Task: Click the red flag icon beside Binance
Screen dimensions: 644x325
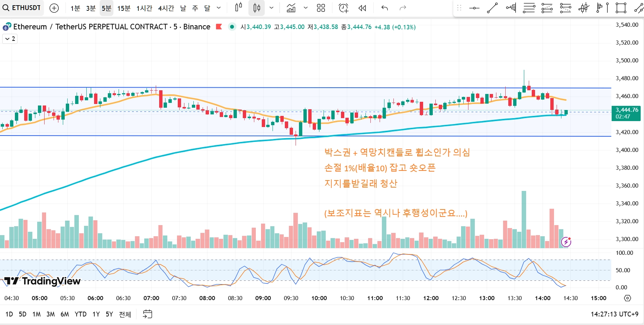Action: click(x=219, y=27)
